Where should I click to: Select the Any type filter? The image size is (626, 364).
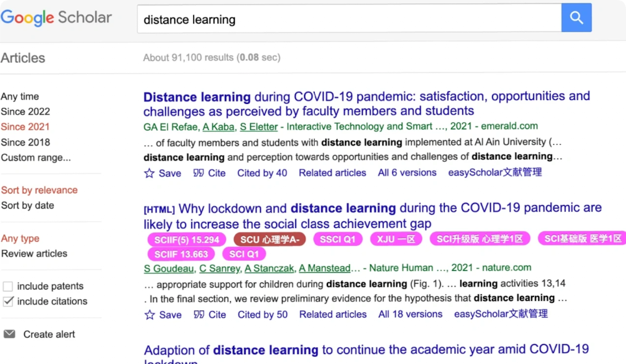(x=21, y=239)
